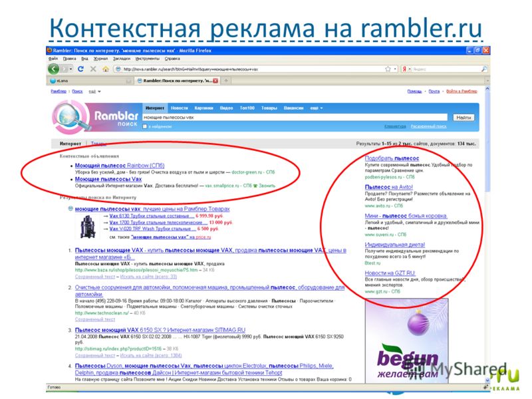This screenshot has width=532, height=399.
Task: Click the icon beside the Rambler Товары result
Action: pos(70,209)
